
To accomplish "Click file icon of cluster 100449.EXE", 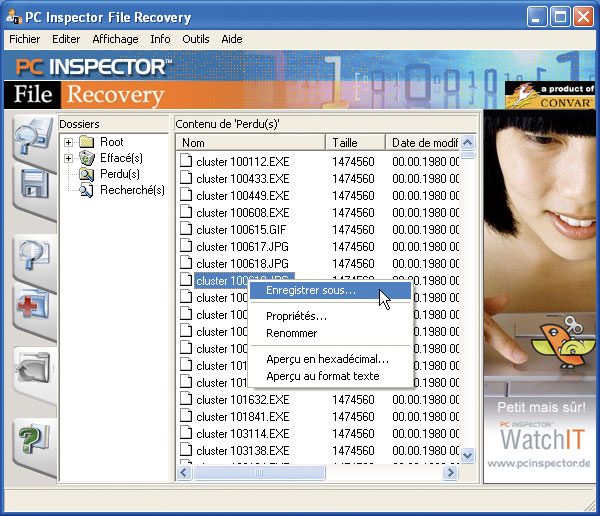I will (186, 194).
